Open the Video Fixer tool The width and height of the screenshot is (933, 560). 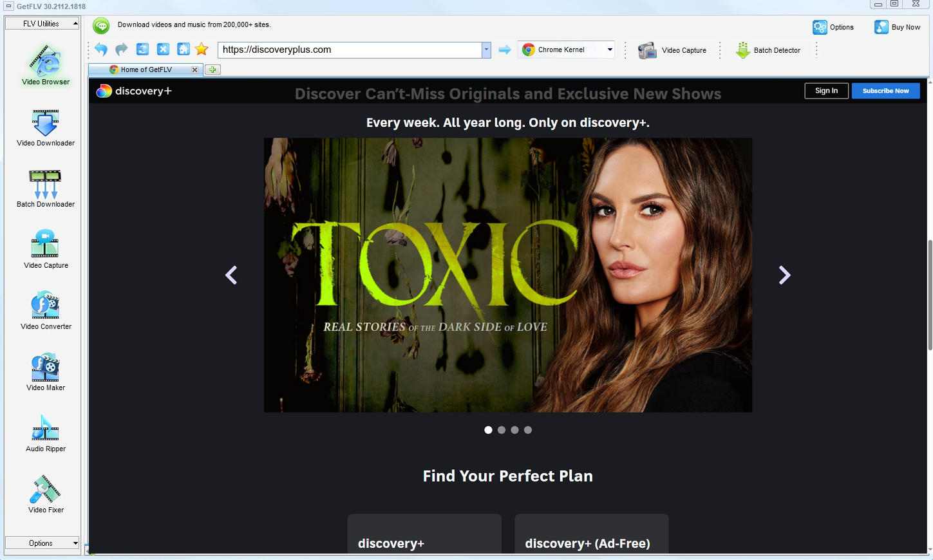tap(46, 494)
